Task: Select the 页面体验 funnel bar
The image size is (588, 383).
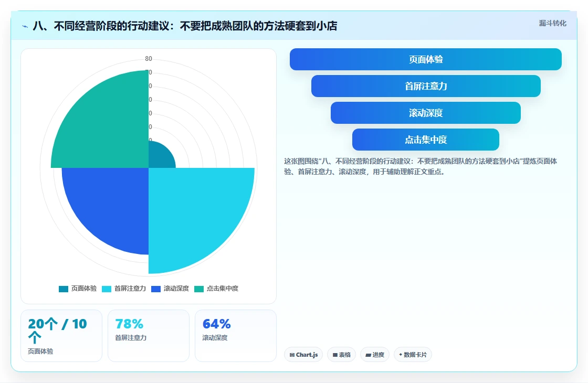Action: click(x=426, y=59)
